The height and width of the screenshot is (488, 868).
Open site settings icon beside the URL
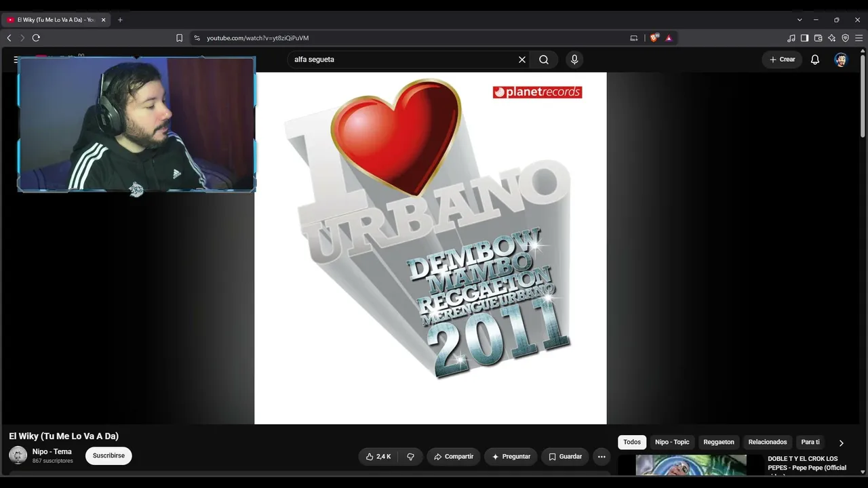click(x=197, y=38)
